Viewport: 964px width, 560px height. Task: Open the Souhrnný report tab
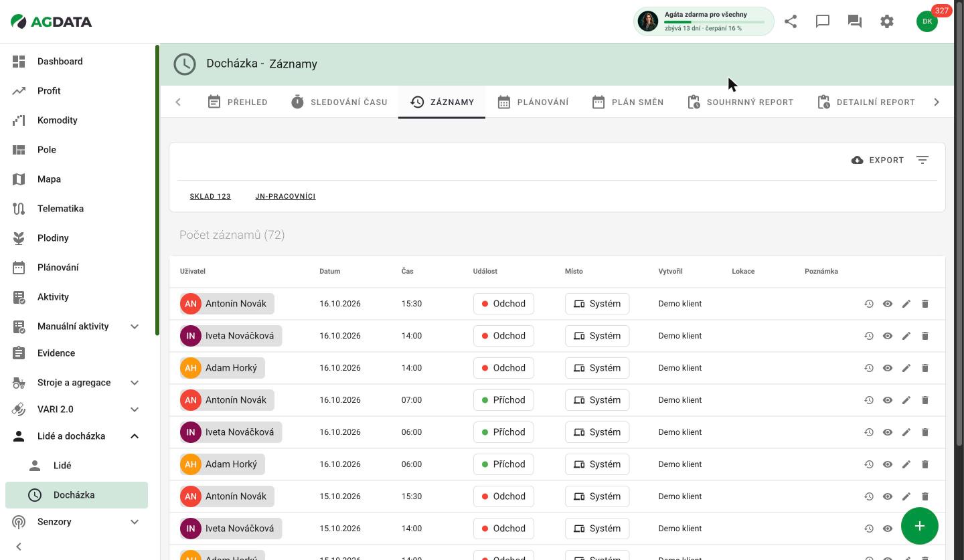[740, 102]
